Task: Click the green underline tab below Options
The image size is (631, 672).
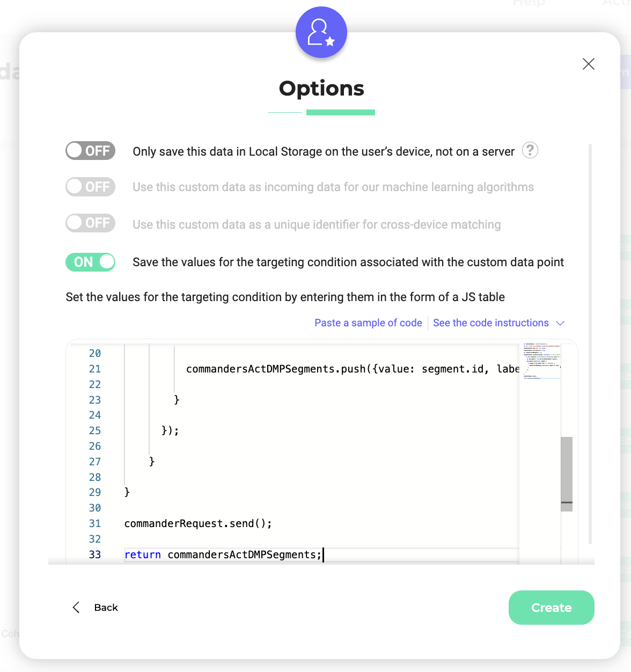Action: (x=341, y=113)
